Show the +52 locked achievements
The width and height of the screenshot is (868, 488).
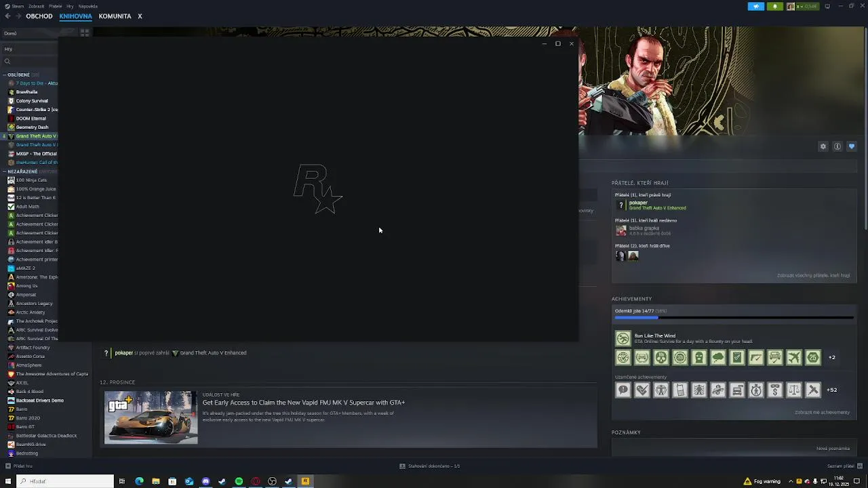pos(831,390)
